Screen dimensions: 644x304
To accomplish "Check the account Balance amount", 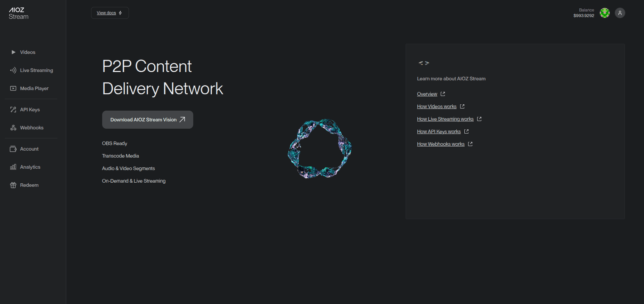I will coord(584,16).
